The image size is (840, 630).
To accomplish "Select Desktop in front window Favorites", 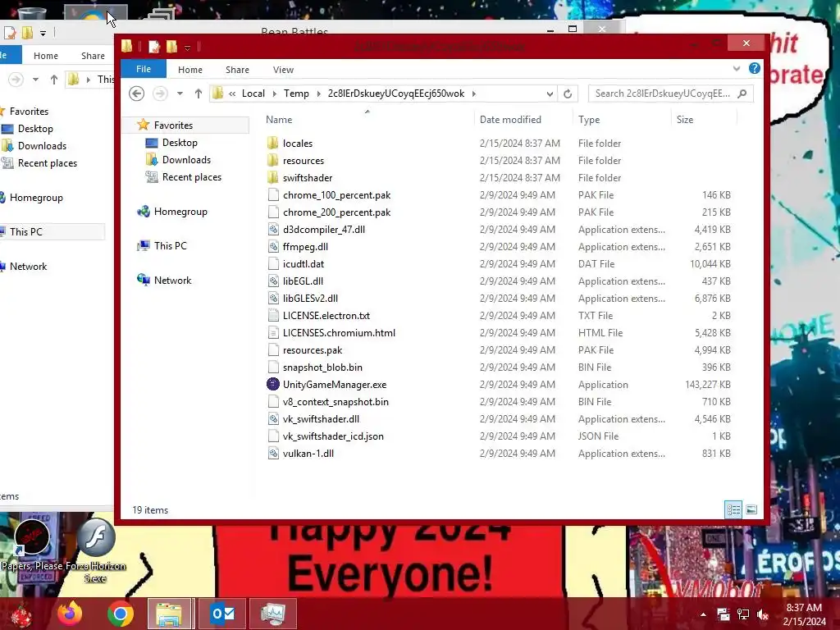I will click(x=180, y=143).
